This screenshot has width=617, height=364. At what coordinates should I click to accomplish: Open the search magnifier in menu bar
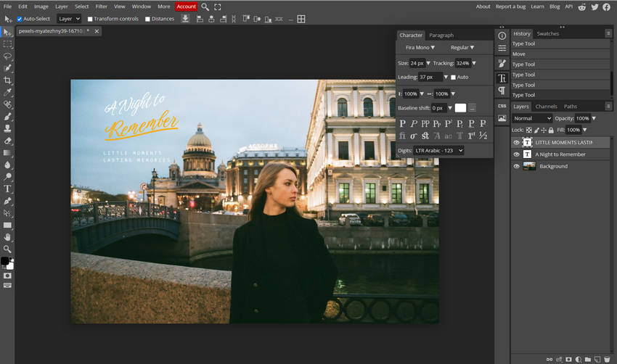pos(205,7)
